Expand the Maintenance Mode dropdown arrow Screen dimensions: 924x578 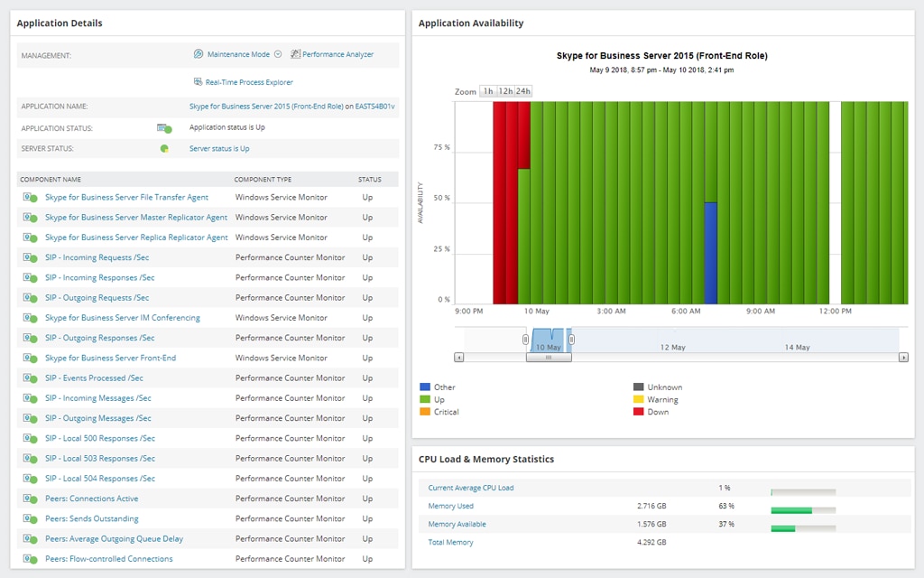pyautogui.click(x=278, y=54)
